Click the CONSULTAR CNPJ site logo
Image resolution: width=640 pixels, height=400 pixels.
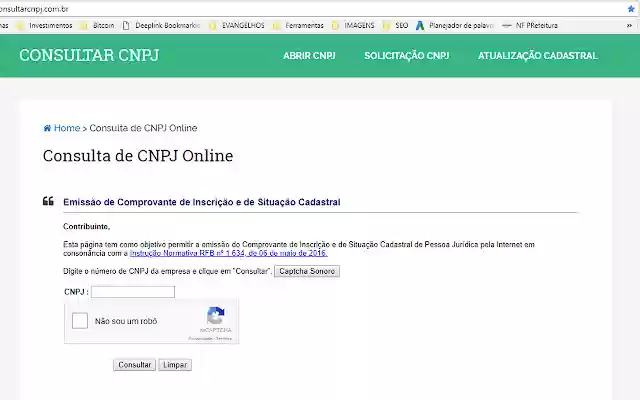click(89, 55)
